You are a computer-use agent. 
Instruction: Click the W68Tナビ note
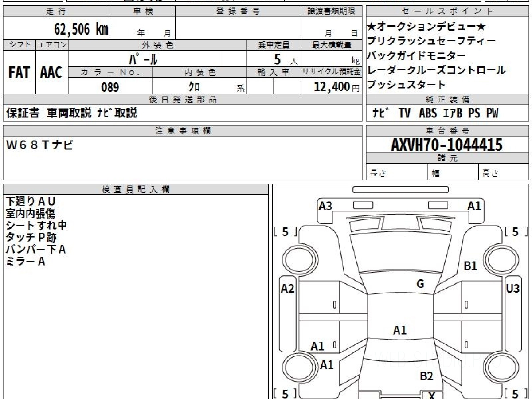click(x=39, y=145)
